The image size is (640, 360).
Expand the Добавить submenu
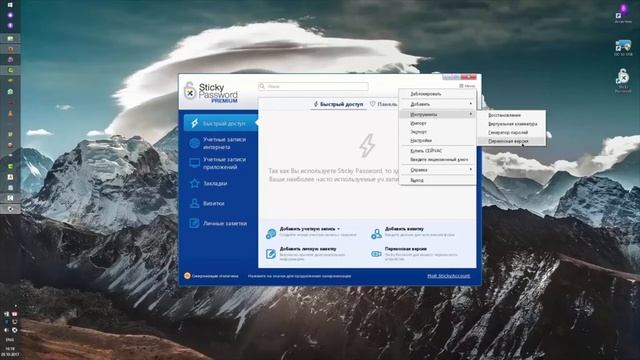point(437,104)
